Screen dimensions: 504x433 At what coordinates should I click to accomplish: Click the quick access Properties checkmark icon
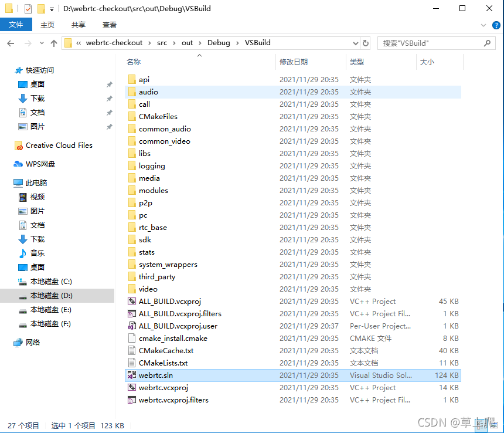coord(28,9)
